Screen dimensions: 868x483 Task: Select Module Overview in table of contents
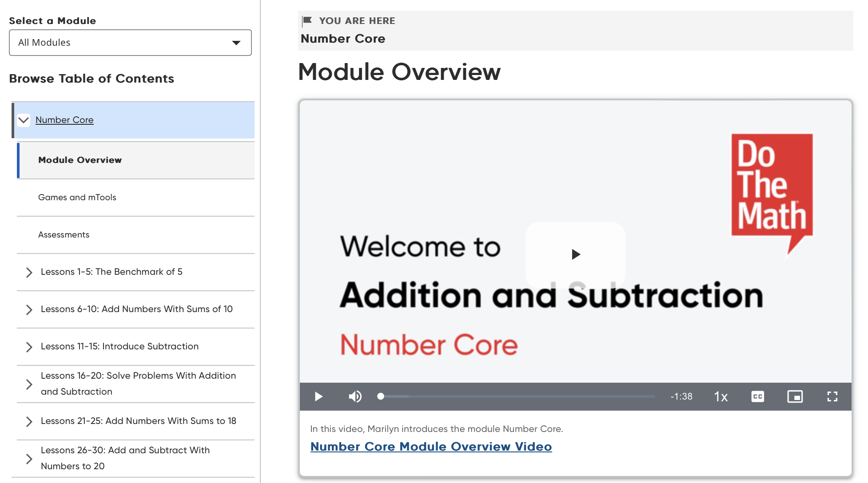(x=80, y=160)
